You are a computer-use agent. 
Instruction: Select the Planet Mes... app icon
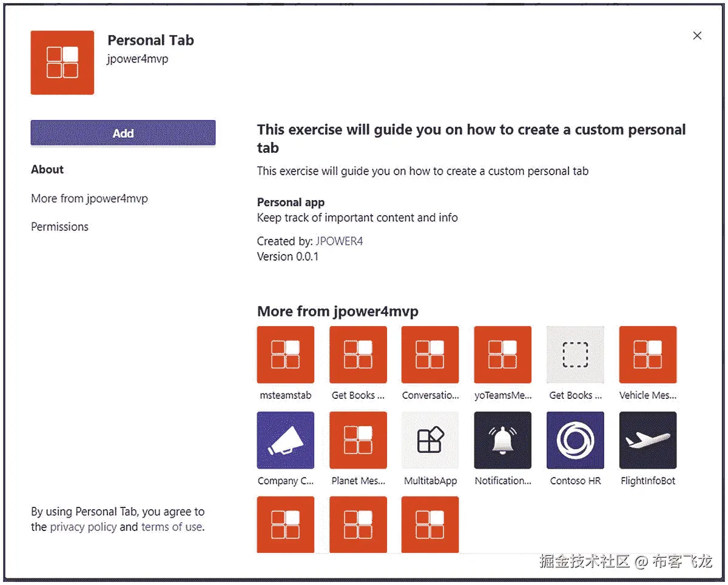click(x=358, y=440)
